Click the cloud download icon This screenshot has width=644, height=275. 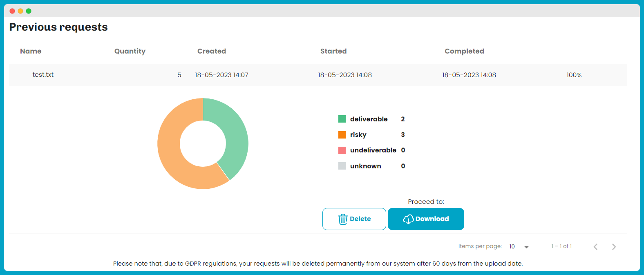[x=408, y=219]
